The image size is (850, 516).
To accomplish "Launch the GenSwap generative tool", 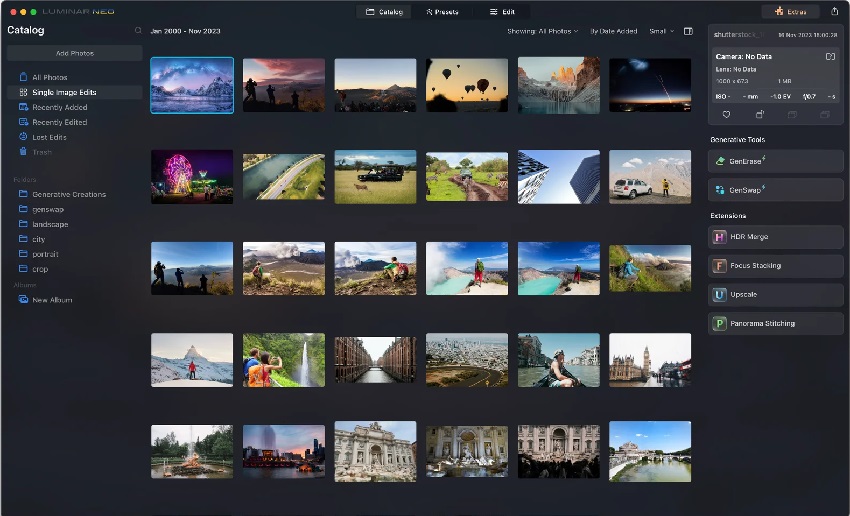I will pos(776,189).
